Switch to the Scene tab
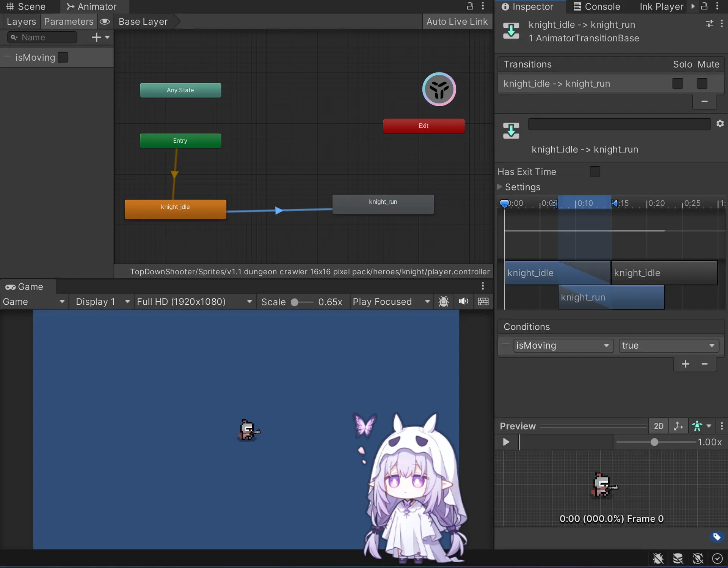 click(x=26, y=6)
